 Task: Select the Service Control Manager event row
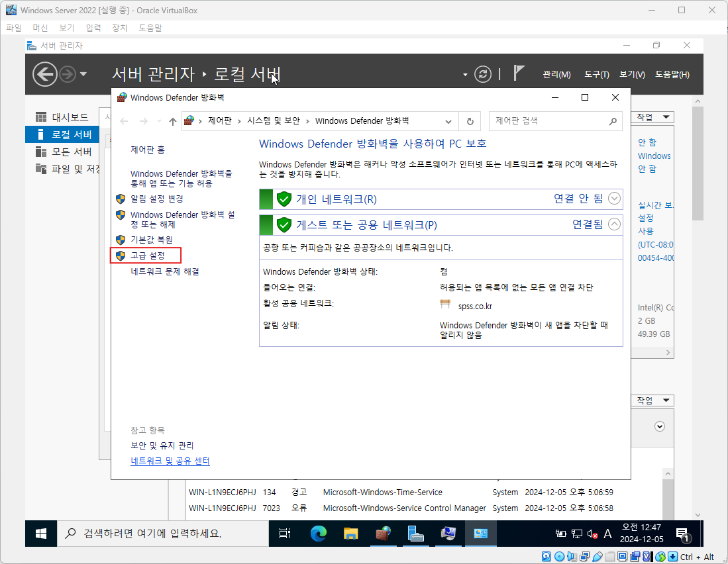tap(401, 508)
